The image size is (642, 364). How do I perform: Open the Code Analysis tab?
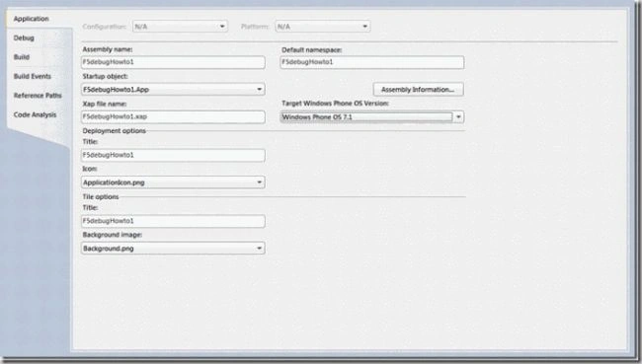point(35,115)
